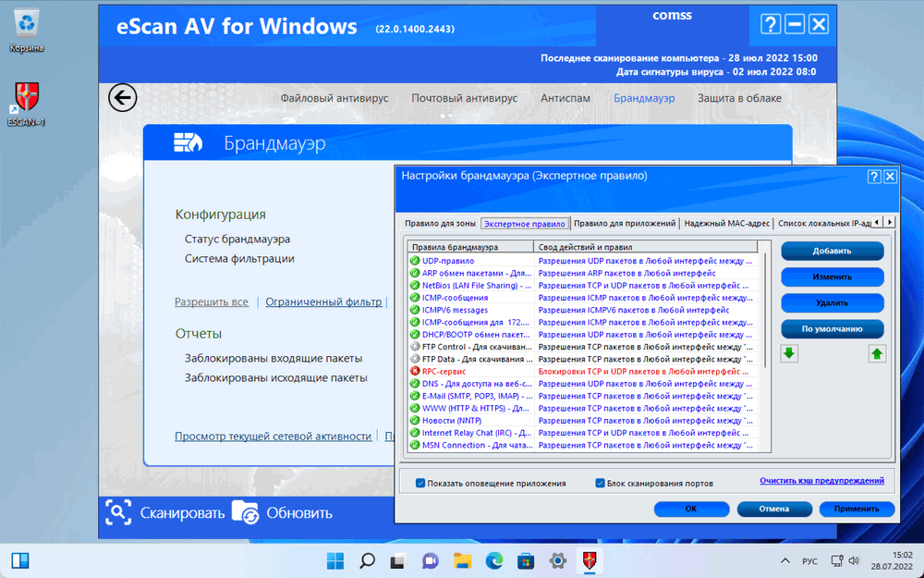The height and width of the screenshot is (578, 924).
Task: Select MSN Connection rule row
Action: [582, 446]
